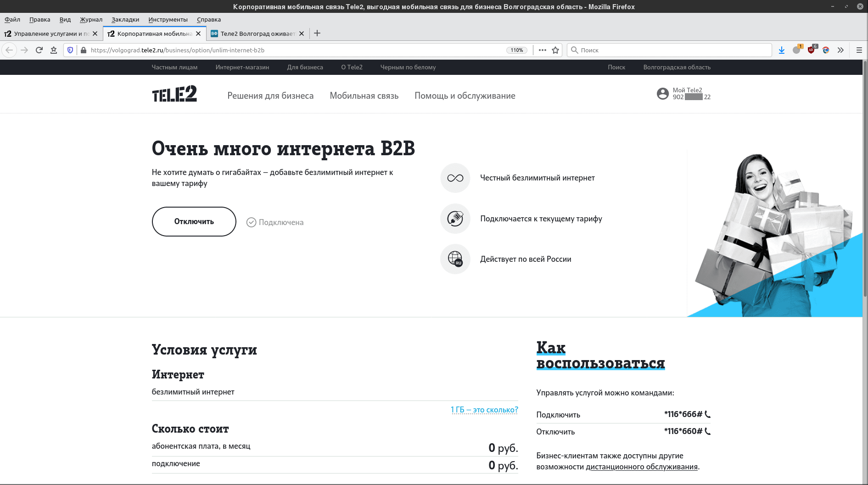
Task: Open the Закладки menu
Action: pyautogui.click(x=125, y=19)
